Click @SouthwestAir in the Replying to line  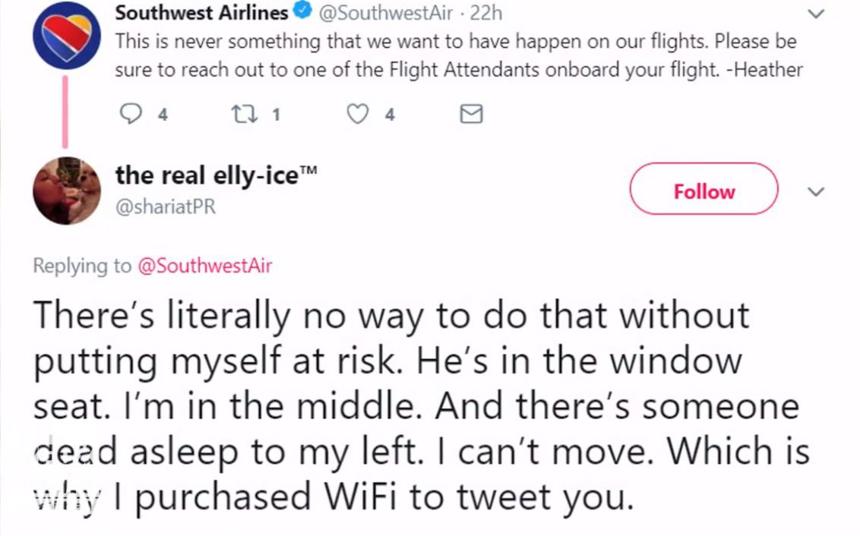pos(204,265)
